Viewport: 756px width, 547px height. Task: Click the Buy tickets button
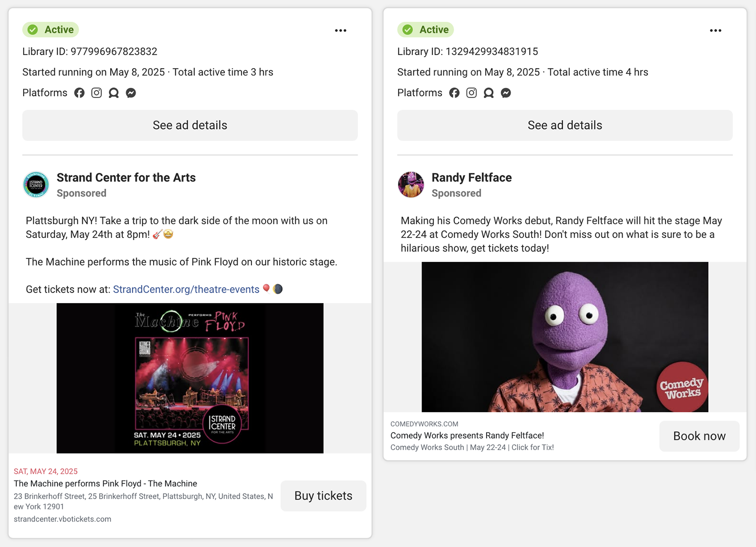click(x=323, y=495)
